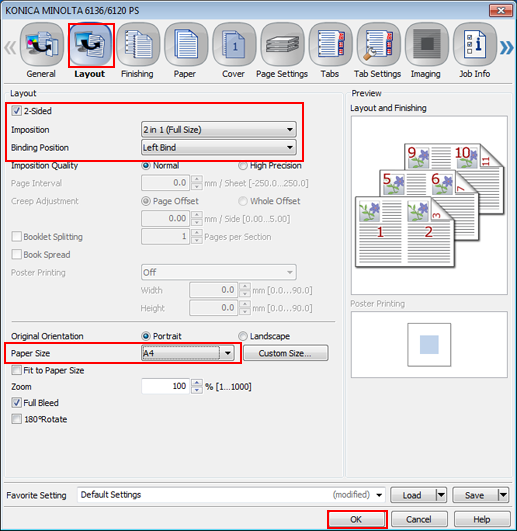Open the Job Info tab icon
Screen dimensions: 517x531
475,44
